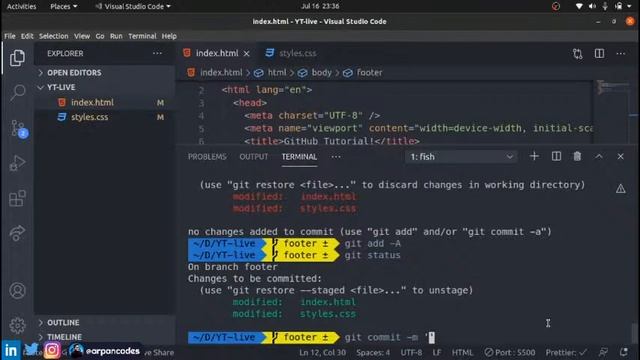This screenshot has height=360, width=640.
Task: Create a new terminal with plus icon
Action: 534,156
